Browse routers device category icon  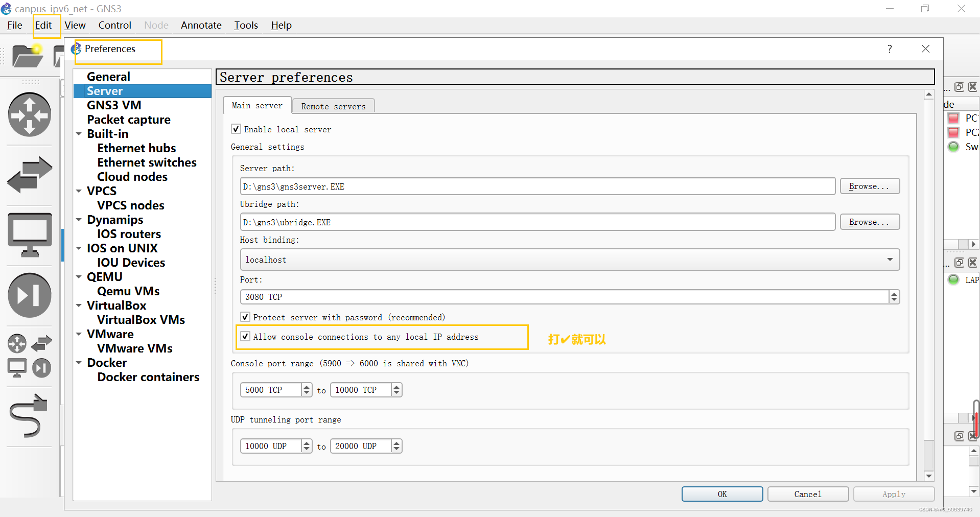30,114
